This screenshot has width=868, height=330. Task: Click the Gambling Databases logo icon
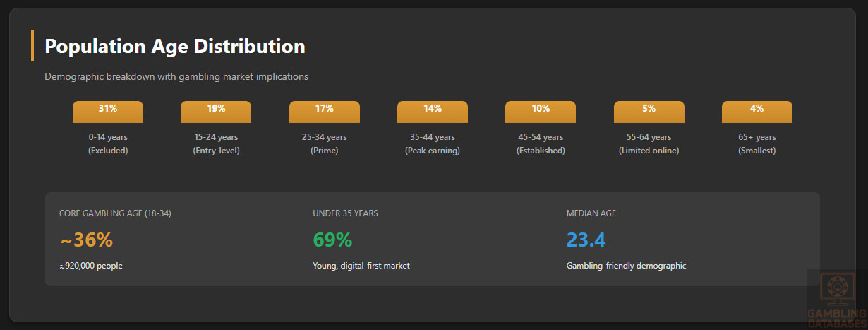point(837,290)
